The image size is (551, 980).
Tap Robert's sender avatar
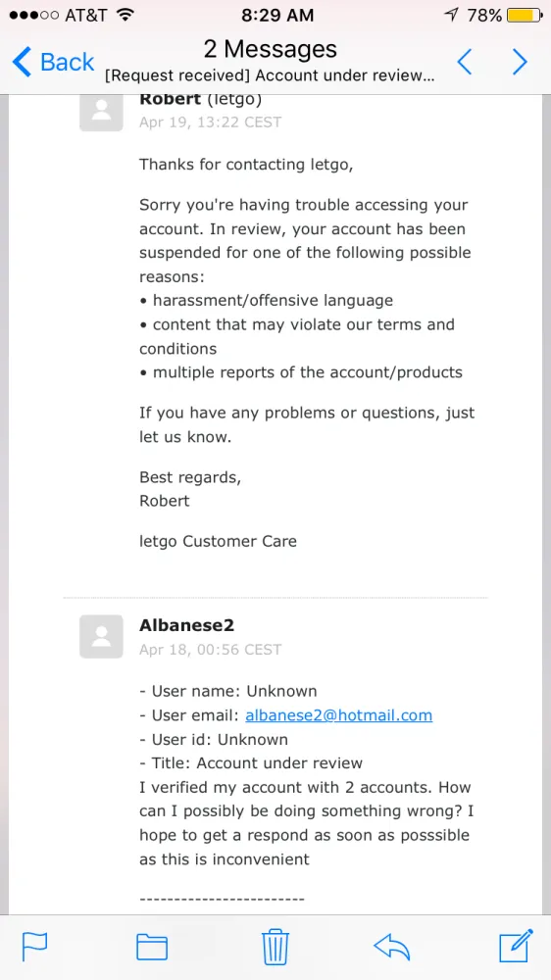pyautogui.click(x=101, y=110)
